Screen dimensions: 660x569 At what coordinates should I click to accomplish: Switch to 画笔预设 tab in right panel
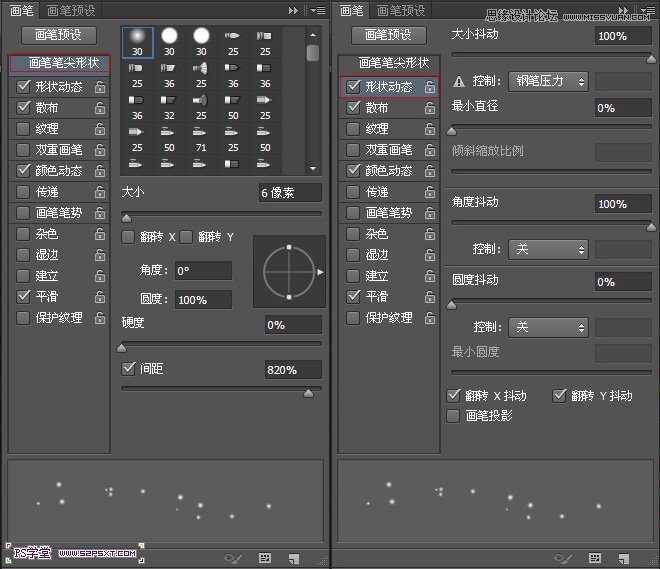pyautogui.click(x=401, y=11)
